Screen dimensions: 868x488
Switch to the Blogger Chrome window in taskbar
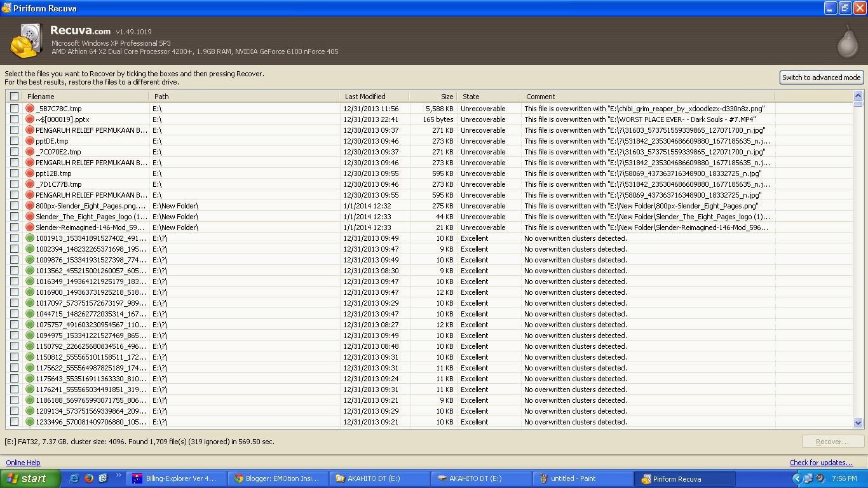278,478
